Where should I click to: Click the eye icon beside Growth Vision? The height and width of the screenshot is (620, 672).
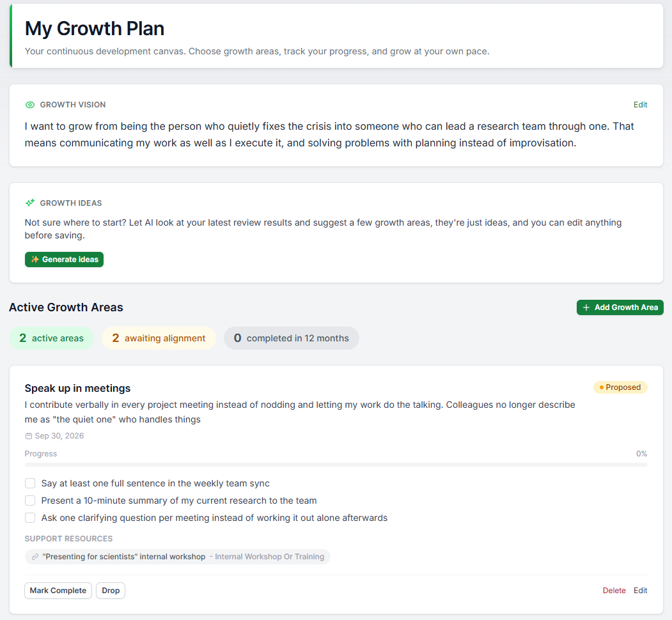click(x=29, y=105)
